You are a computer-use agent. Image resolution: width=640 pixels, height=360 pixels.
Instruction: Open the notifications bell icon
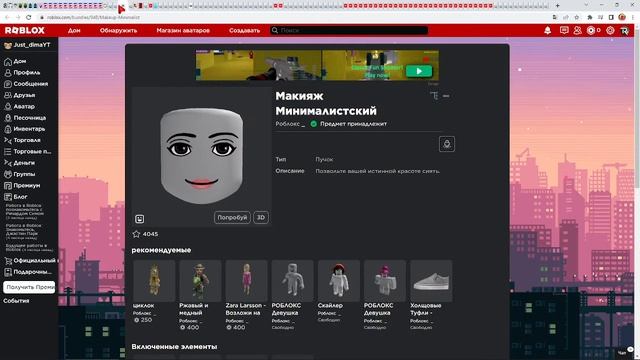(x=547, y=31)
